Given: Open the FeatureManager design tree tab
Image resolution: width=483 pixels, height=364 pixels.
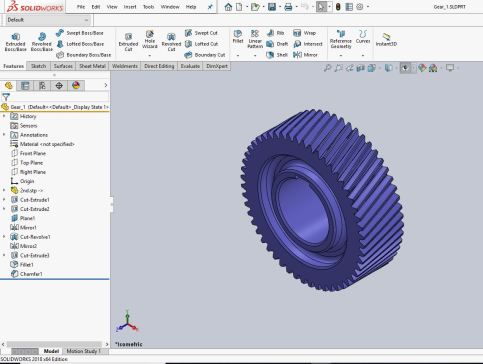Looking at the screenshot, I should click(x=9, y=86).
